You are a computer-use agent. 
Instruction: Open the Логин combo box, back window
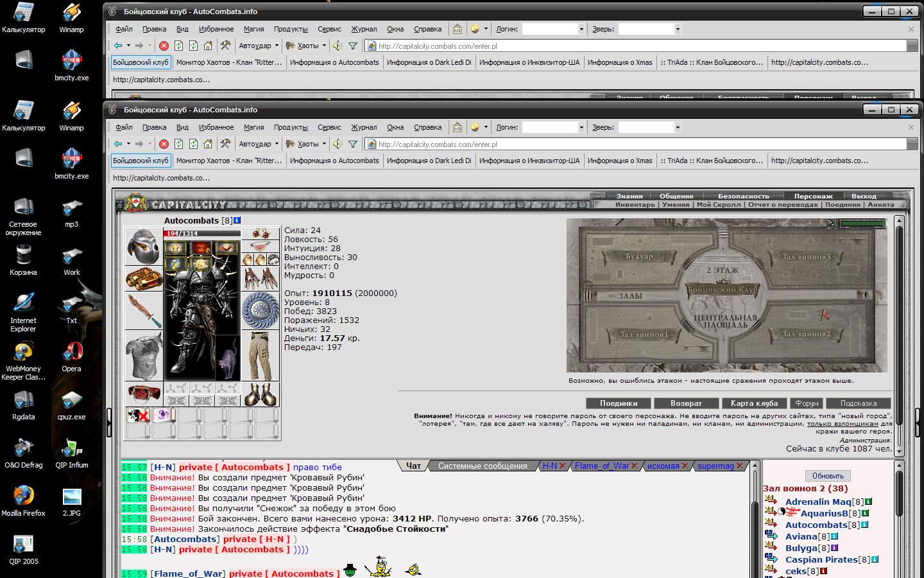(553, 29)
